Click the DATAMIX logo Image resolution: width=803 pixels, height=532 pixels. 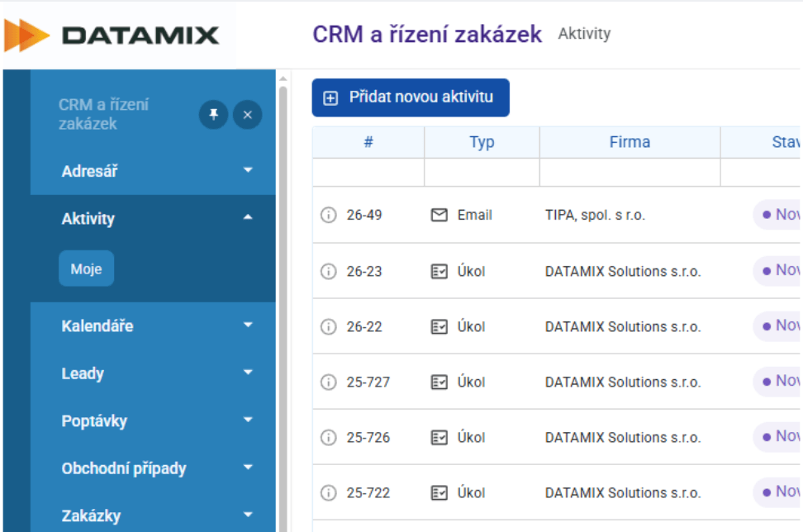pos(112,36)
